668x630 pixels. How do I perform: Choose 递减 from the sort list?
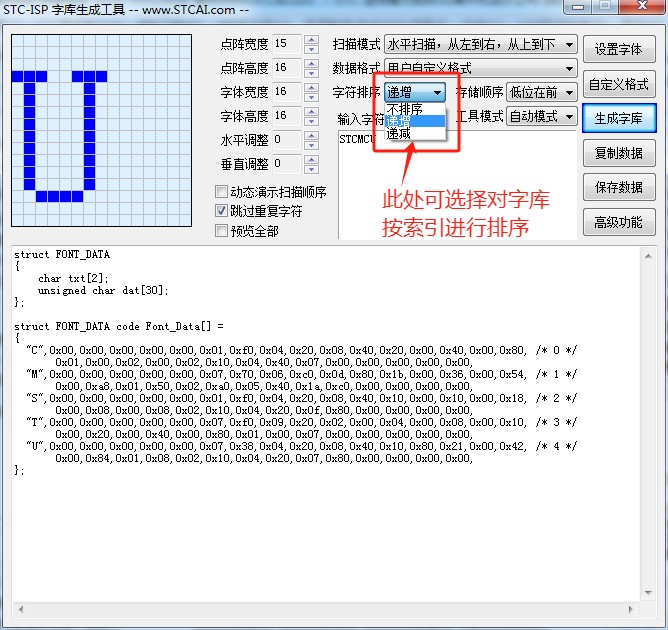(x=400, y=133)
